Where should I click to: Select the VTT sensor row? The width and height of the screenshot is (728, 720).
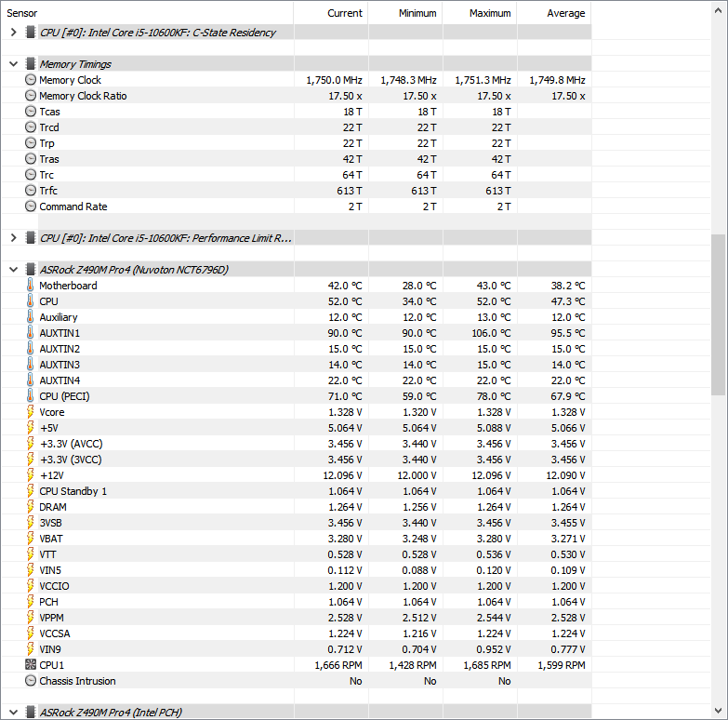(296, 554)
